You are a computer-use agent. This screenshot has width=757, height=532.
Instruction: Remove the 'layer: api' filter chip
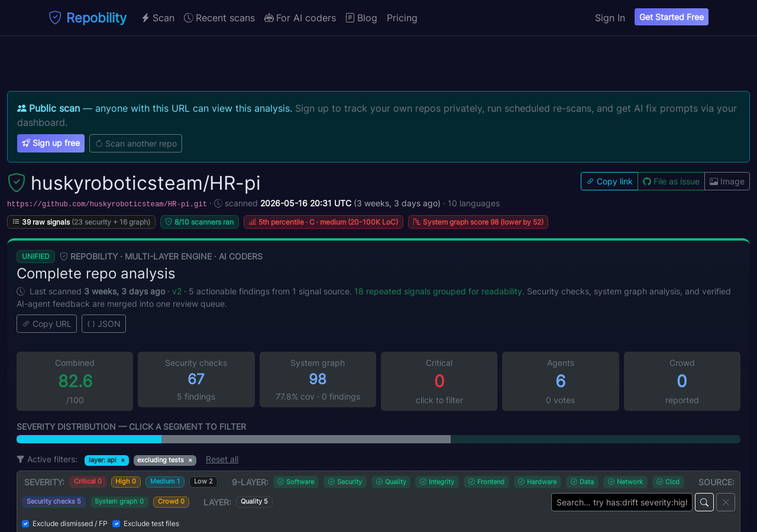coord(123,460)
